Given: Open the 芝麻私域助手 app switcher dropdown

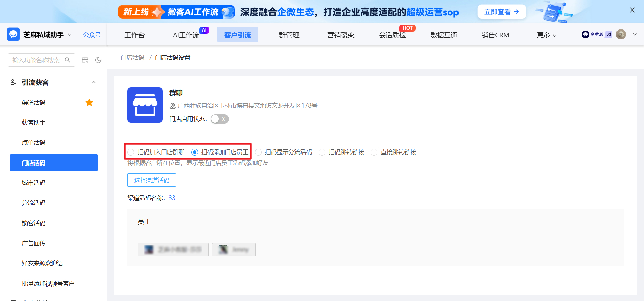Looking at the screenshot, I should [70, 34].
